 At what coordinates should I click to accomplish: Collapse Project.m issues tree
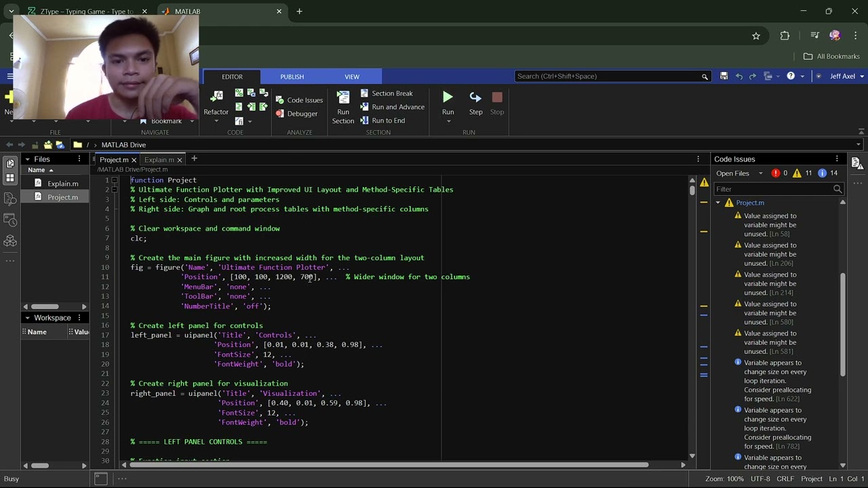click(718, 203)
